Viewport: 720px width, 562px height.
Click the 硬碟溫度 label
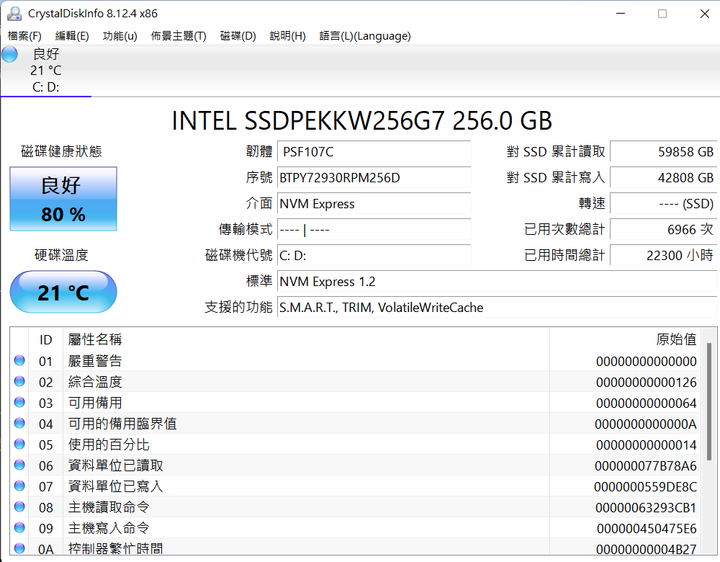tap(61, 255)
